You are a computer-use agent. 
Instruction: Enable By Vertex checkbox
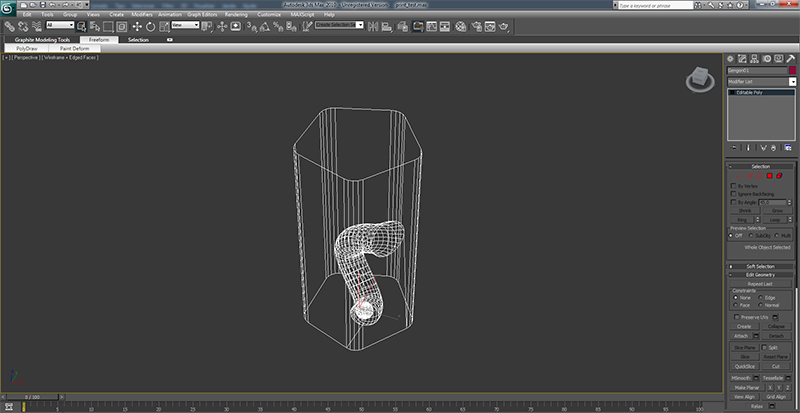tap(734, 186)
